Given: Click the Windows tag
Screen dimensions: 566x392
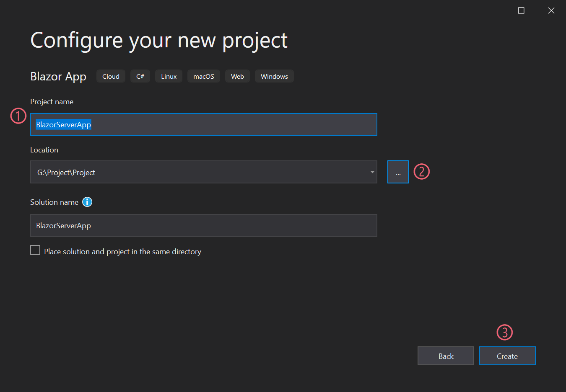Looking at the screenshot, I should point(274,76).
